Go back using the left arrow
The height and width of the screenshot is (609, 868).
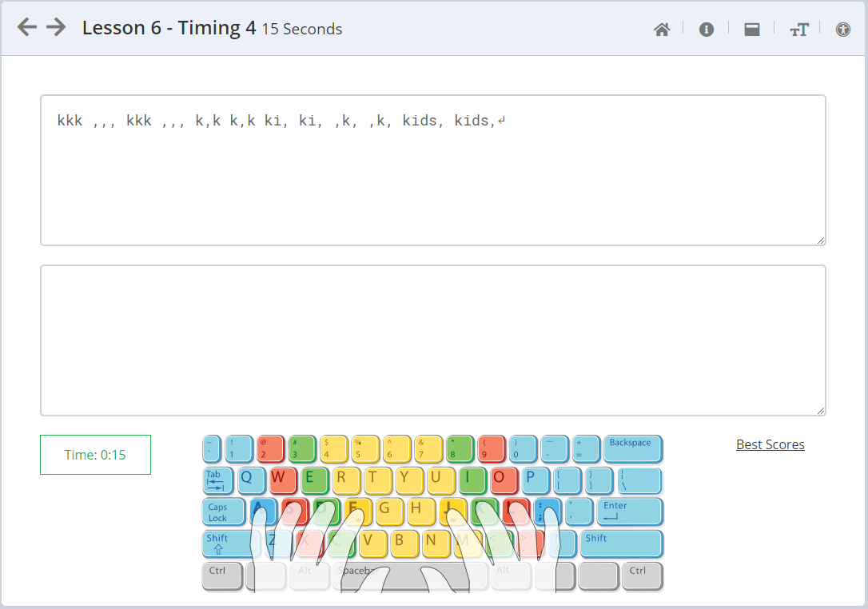pyautogui.click(x=26, y=26)
